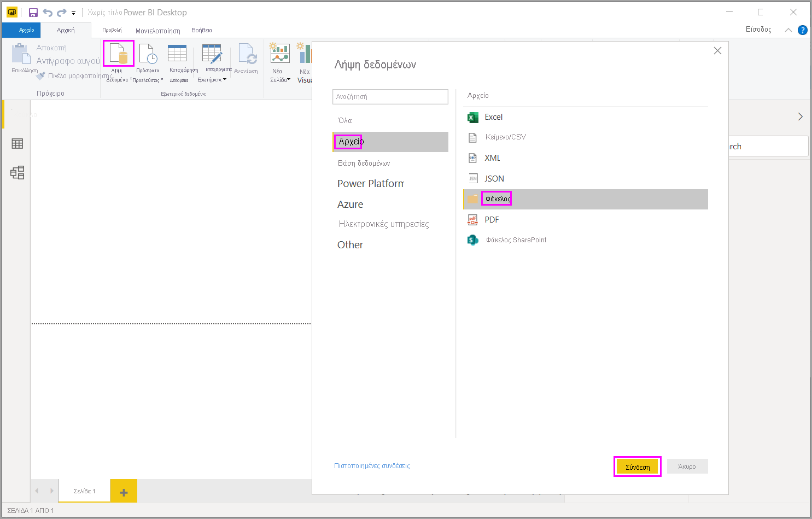812x519 pixels.
Task: Open help with the blue question mark icon
Action: 802,30
